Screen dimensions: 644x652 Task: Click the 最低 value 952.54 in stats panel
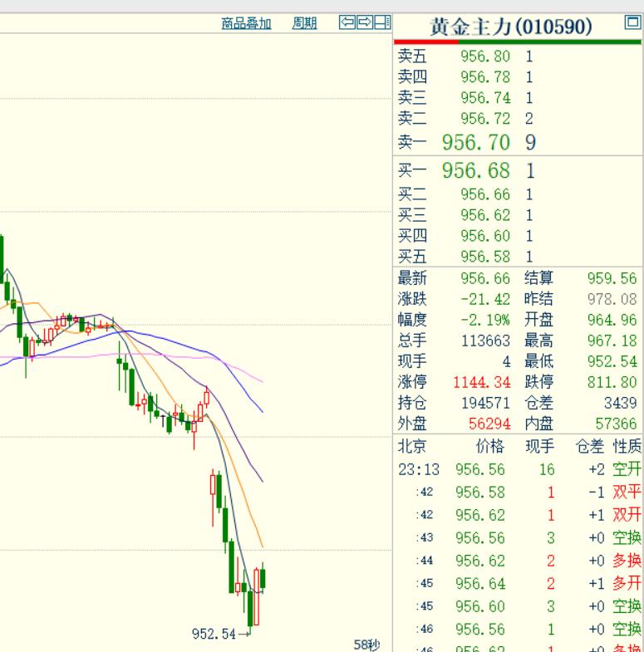click(612, 361)
